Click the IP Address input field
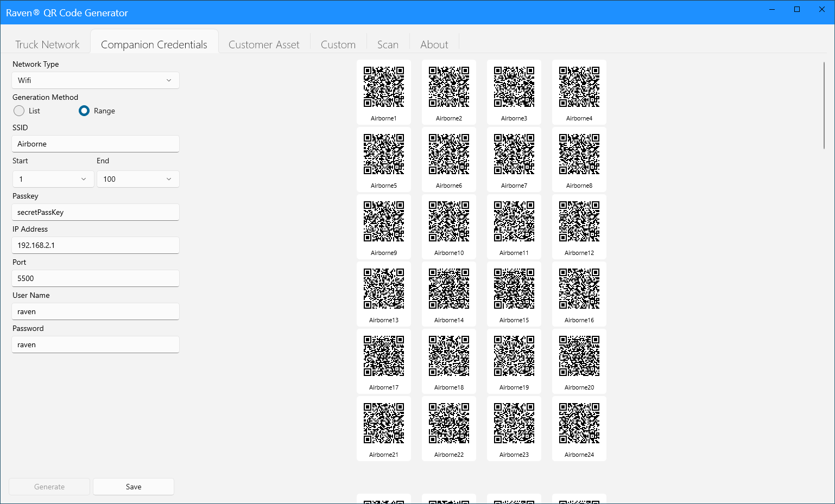The image size is (835, 504). pos(96,245)
